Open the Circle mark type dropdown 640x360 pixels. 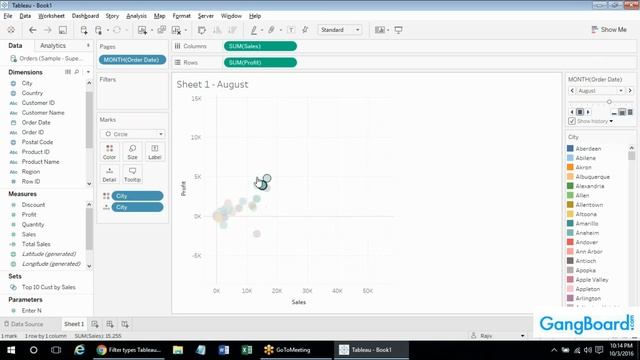[161, 134]
